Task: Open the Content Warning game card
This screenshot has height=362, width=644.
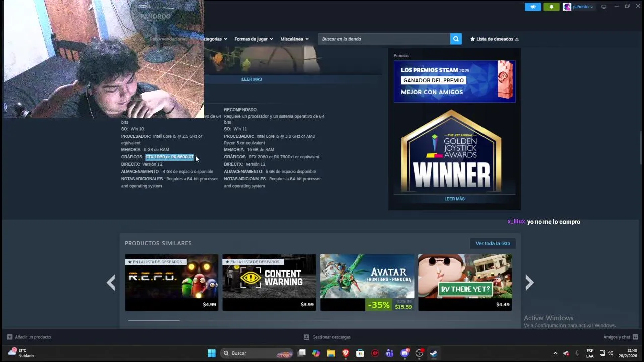Action: point(269,283)
